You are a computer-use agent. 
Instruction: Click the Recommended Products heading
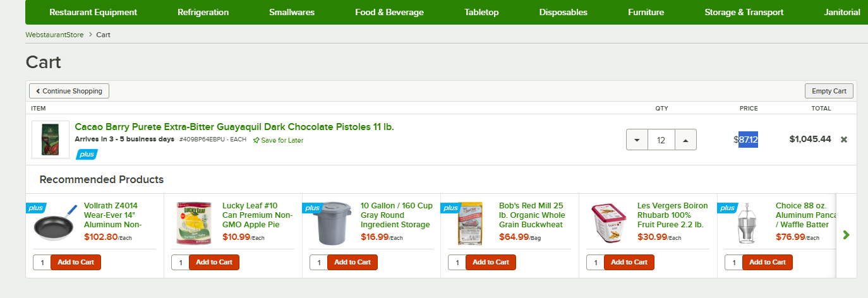click(x=101, y=180)
